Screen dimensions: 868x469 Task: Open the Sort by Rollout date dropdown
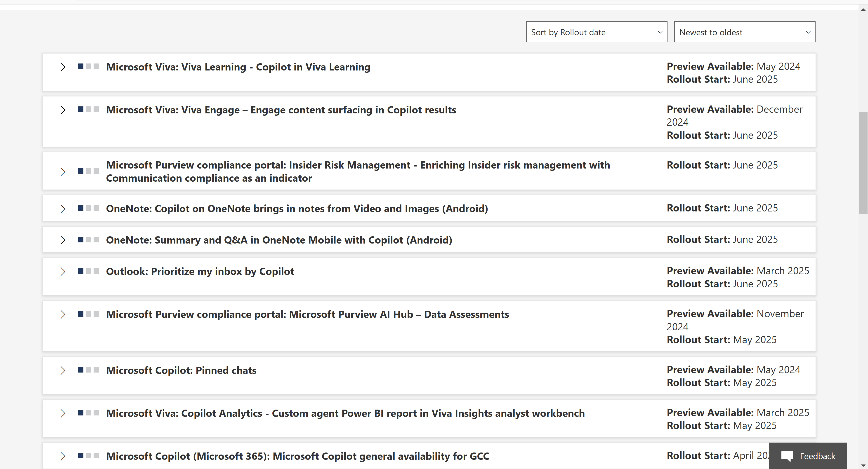tap(596, 32)
